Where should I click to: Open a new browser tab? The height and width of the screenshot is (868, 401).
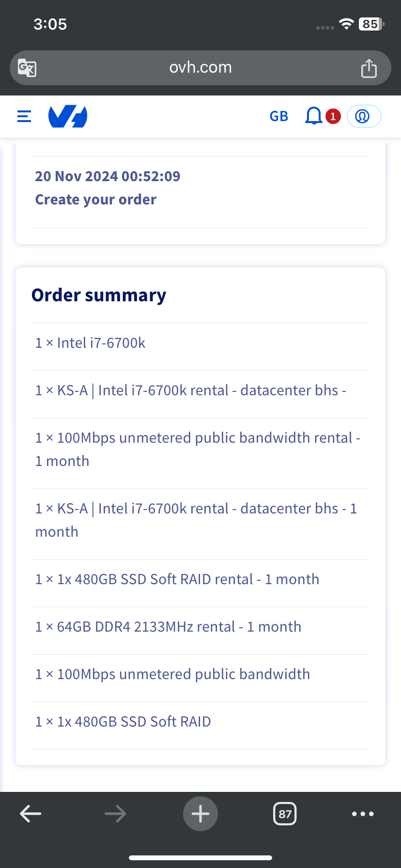[200, 814]
